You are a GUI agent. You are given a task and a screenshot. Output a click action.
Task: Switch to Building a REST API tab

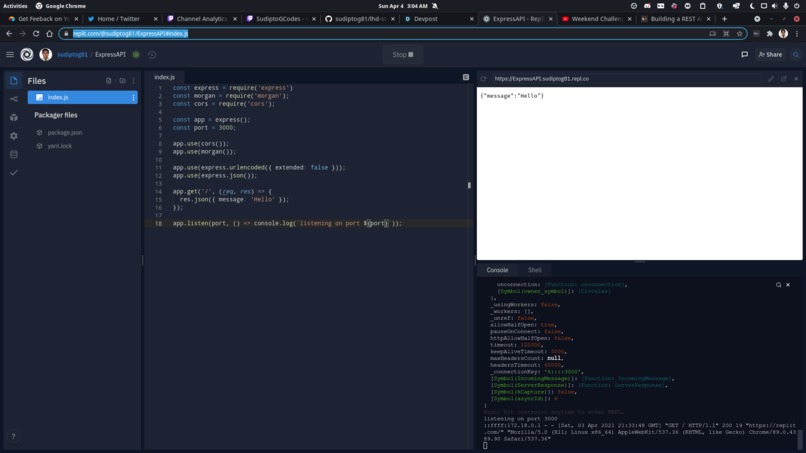pos(675,19)
